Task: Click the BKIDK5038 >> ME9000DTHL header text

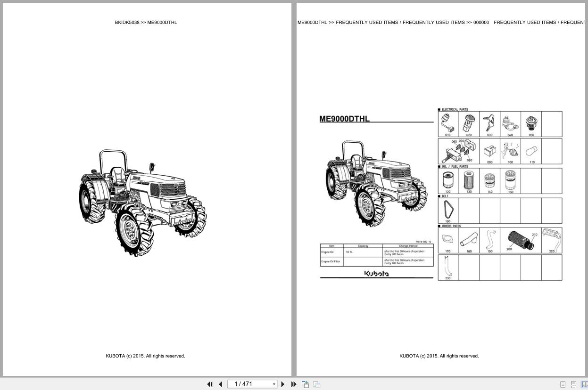Action: pyautogui.click(x=146, y=22)
